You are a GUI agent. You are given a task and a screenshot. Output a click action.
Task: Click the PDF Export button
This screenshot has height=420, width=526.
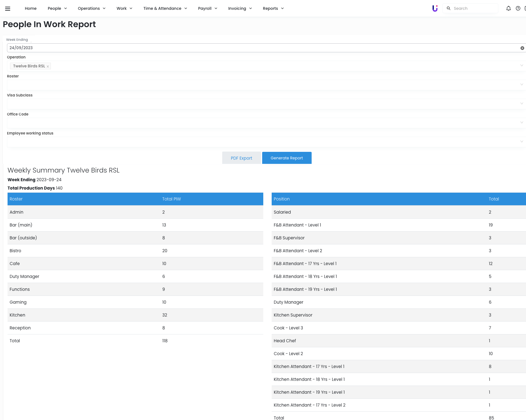pos(241,158)
